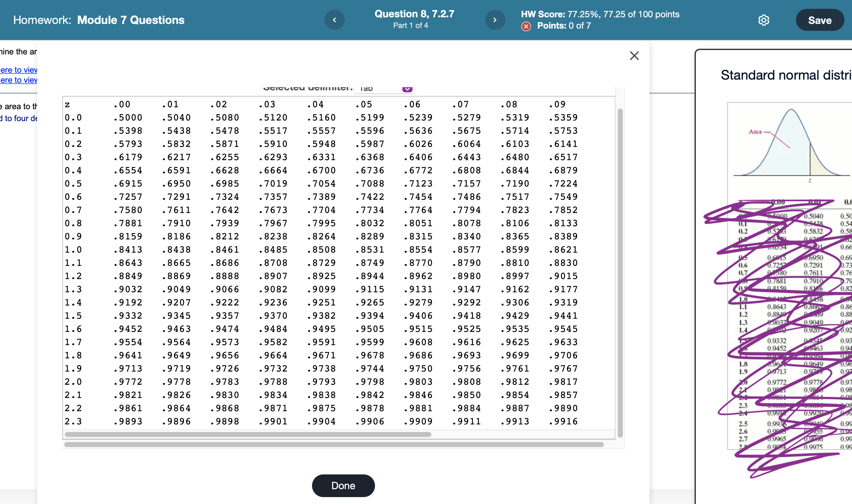Switch to Question 8, 7.2.7 header
The image size is (852, 504).
tap(414, 14)
